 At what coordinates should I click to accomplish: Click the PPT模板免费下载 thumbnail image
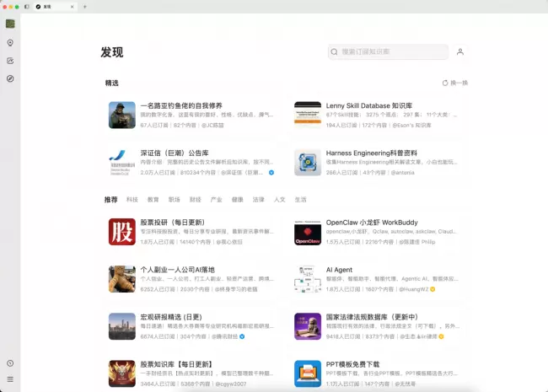[308, 373]
